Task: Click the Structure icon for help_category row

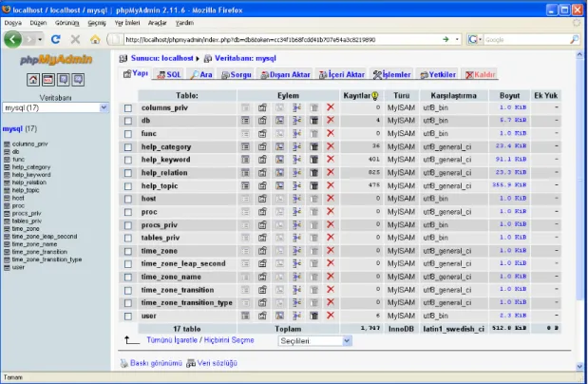Action: [262, 146]
